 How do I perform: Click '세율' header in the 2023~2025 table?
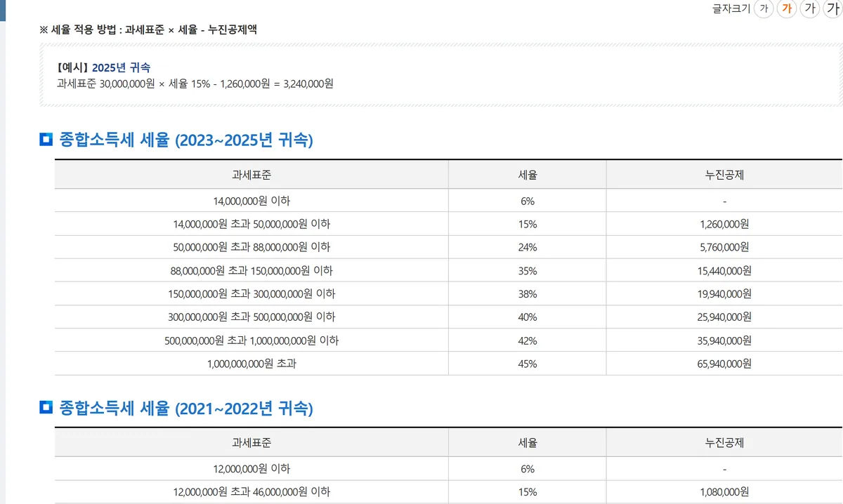[528, 175]
